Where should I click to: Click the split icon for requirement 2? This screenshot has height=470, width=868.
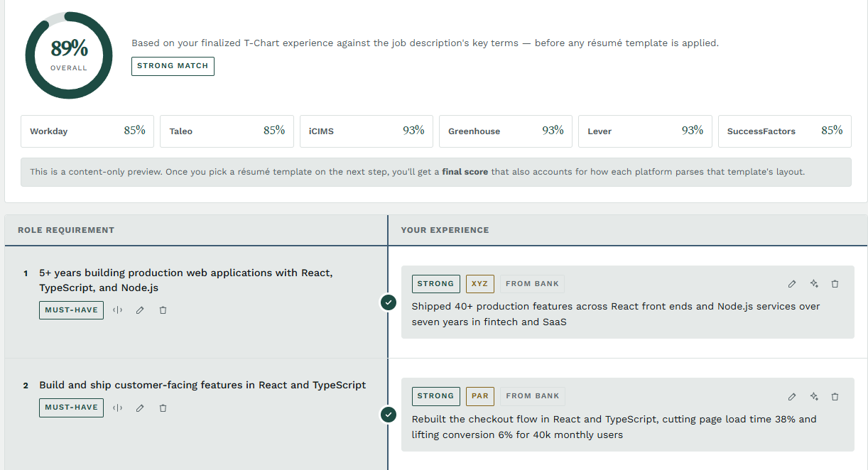[118, 408]
